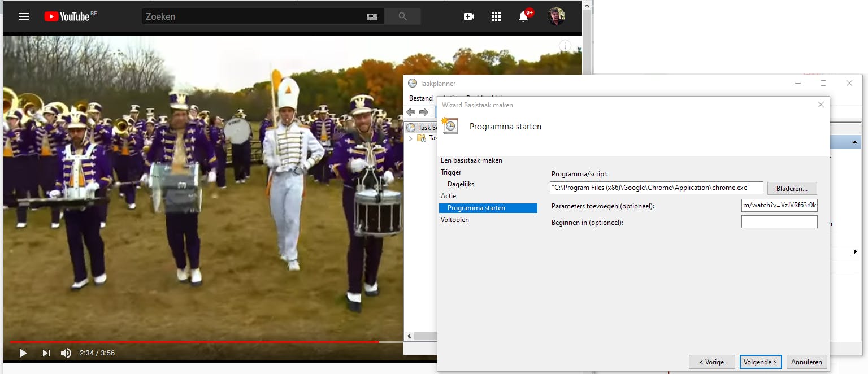This screenshot has width=868, height=374.
Task: Click the Beginnen in (optioneel) field
Action: (779, 222)
